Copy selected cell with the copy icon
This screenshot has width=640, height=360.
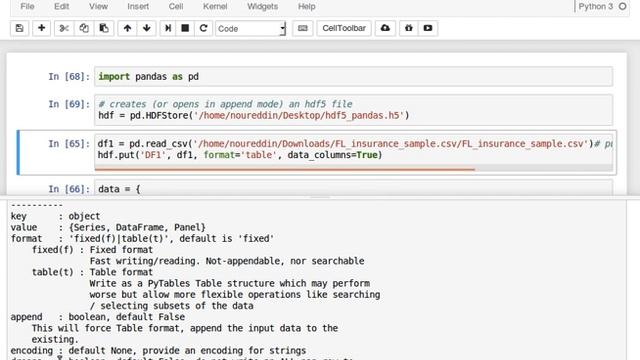click(x=84, y=28)
